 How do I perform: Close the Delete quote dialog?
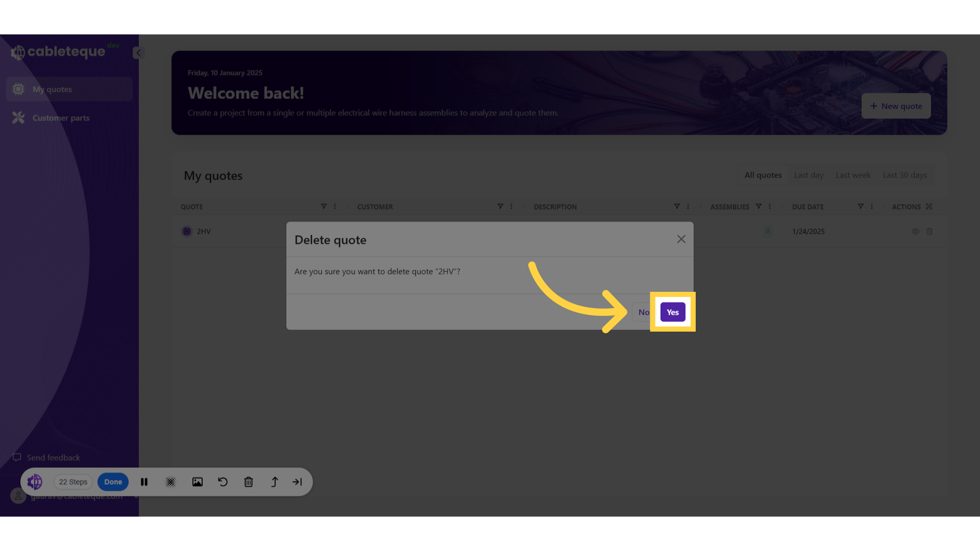681,239
